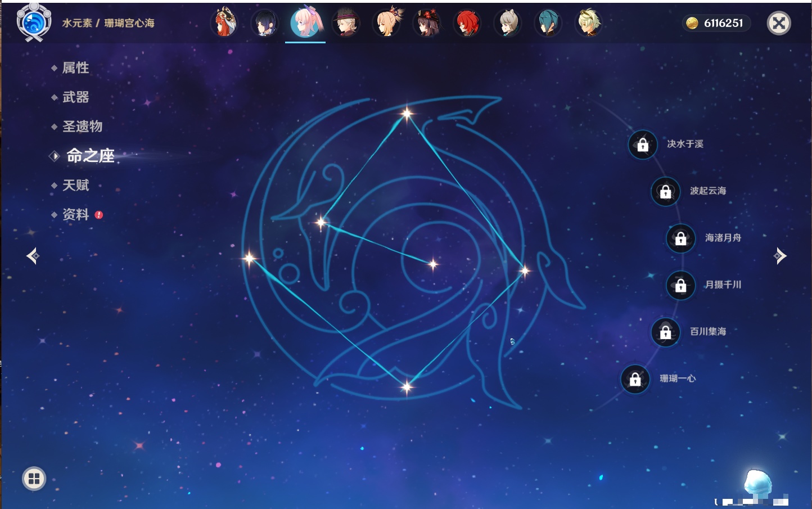Select the blonde ponytail Yoimiya portrait
This screenshot has height=509, width=812.
point(387,23)
